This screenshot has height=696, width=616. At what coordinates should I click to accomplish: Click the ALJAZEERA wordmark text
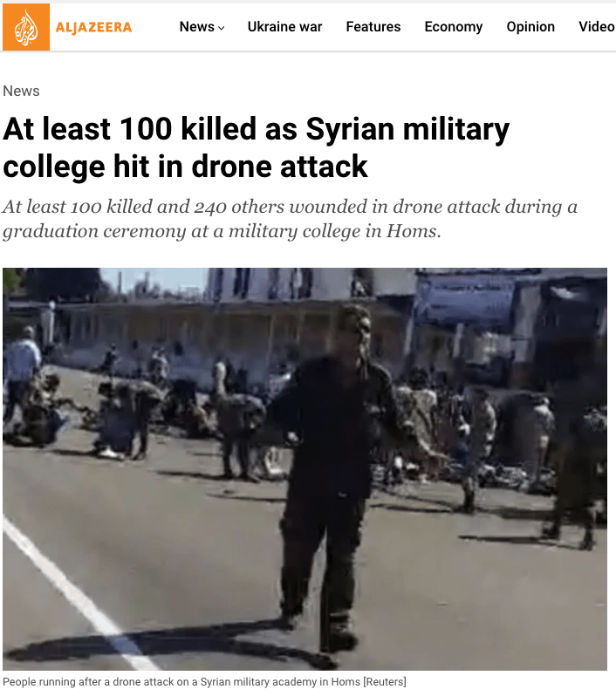coord(93,28)
